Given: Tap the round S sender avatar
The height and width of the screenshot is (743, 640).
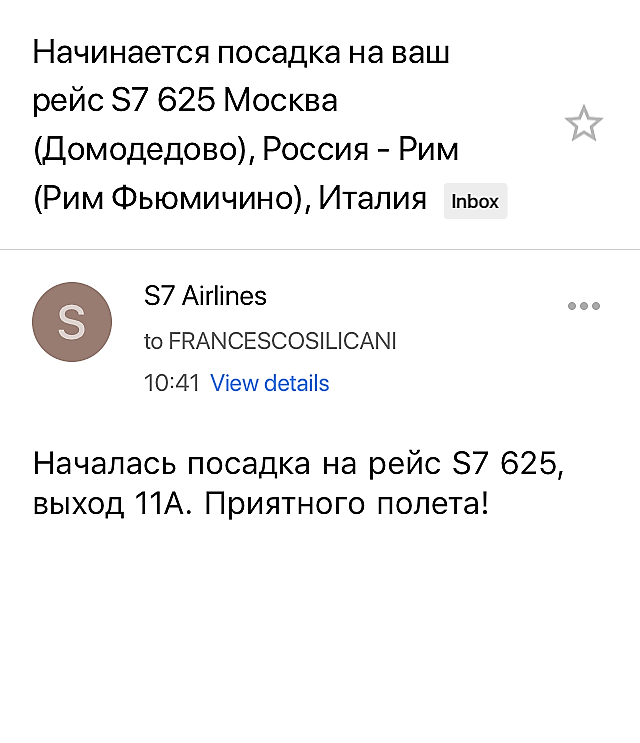Looking at the screenshot, I should pyautogui.click(x=72, y=322).
